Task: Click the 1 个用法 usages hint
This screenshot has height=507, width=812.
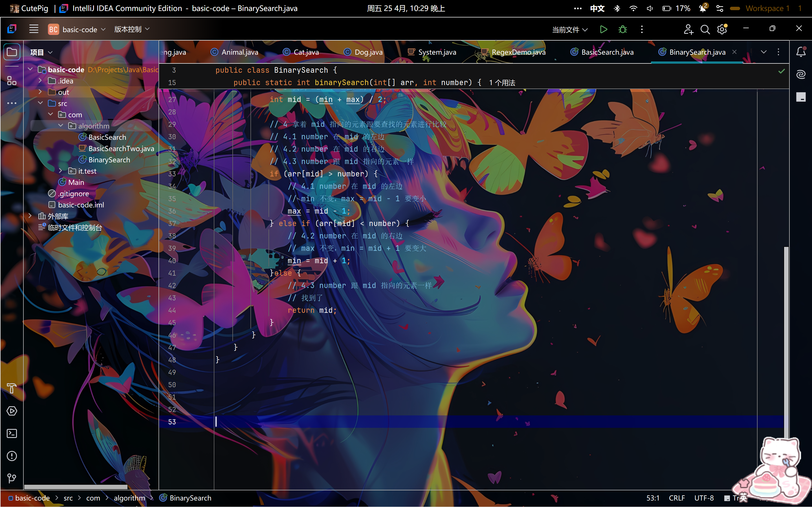Action: pos(502,83)
